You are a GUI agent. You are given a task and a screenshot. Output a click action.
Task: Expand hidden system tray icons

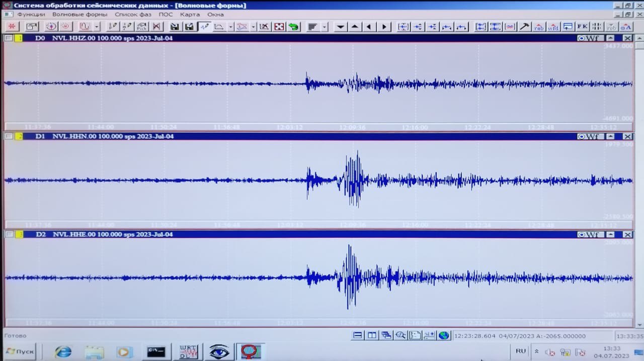tap(536, 351)
